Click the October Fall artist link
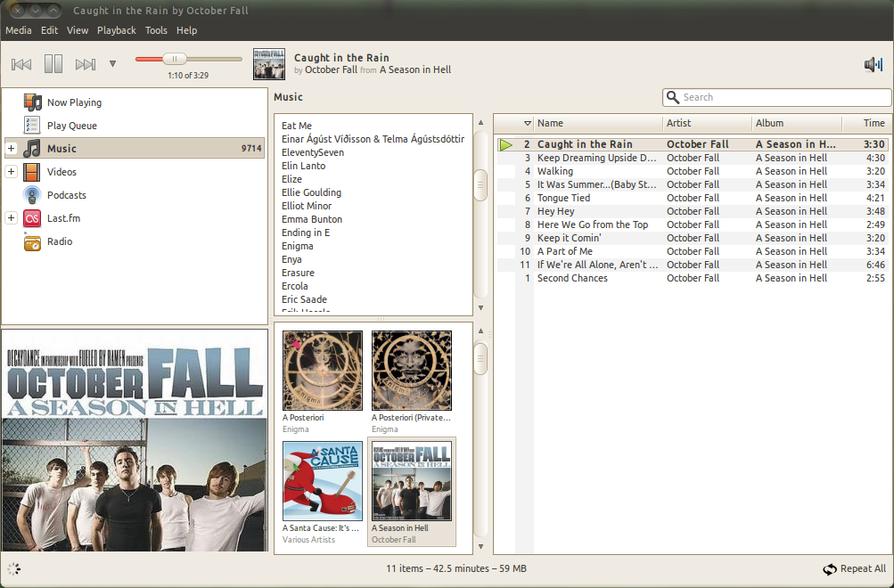Image resolution: width=894 pixels, height=588 pixels. [332, 69]
